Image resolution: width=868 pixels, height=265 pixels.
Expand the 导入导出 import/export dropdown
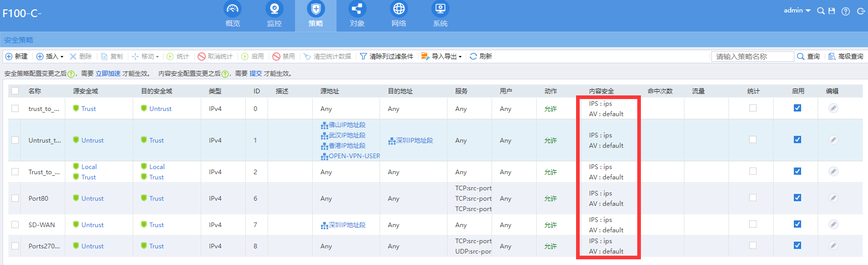pos(442,57)
